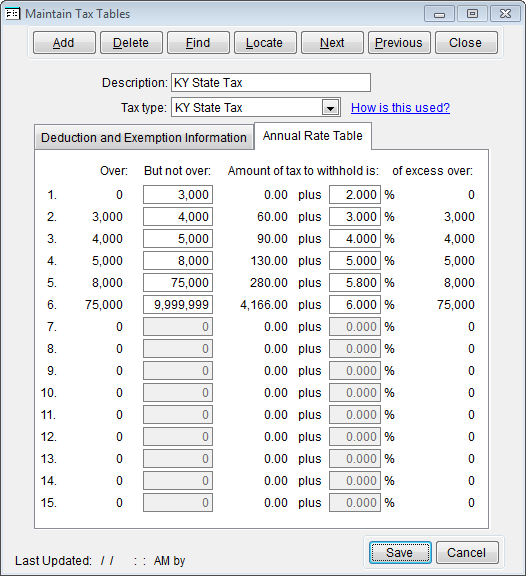Click row 15 'But not over' field
Viewport: 526px width, 576px height.
click(x=178, y=503)
